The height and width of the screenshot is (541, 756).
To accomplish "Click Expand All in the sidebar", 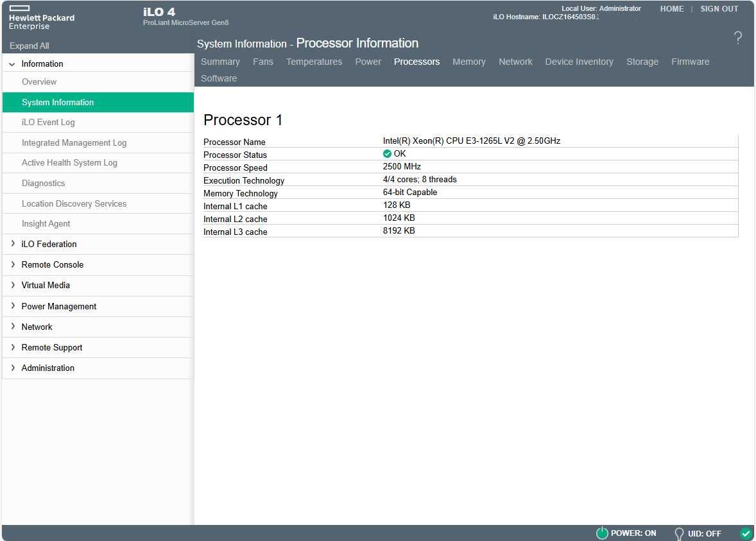I will (x=30, y=46).
